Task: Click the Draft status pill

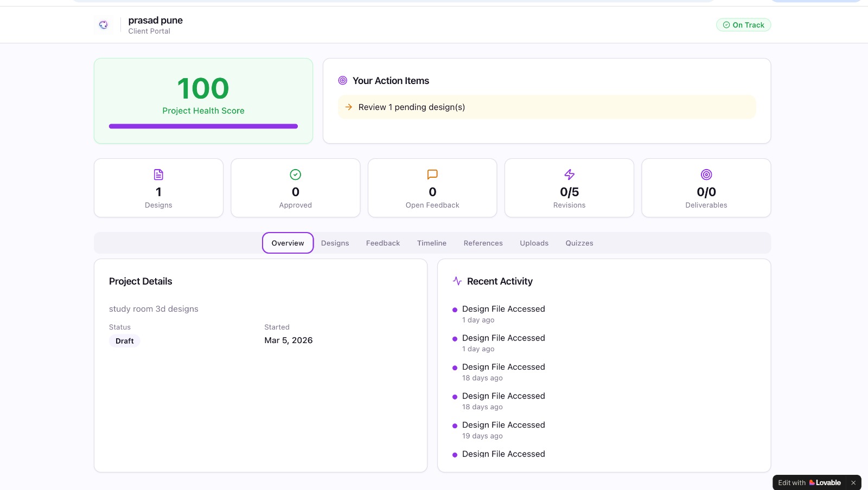Action: 124,340
